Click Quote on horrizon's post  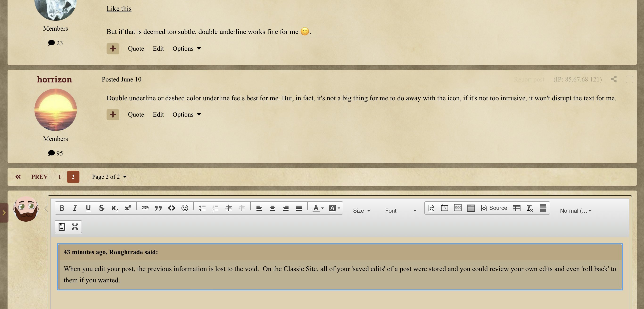[x=136, y=114]
